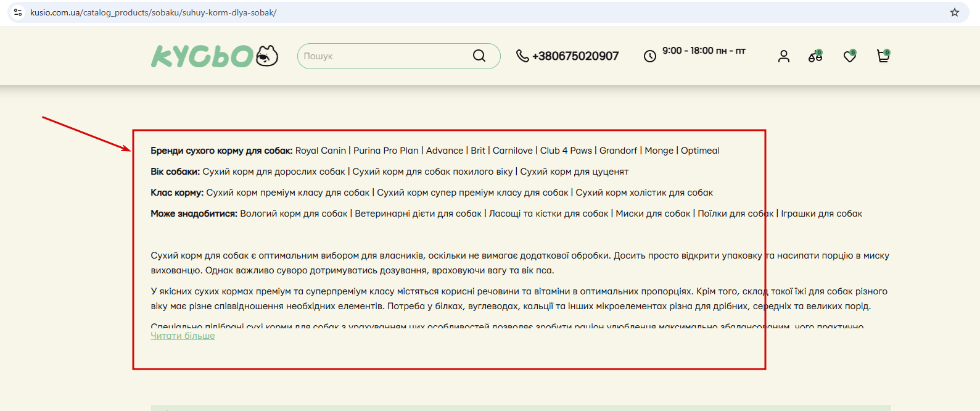Bookmark the page with star icon
This screenshot has width=980, height=411.
(955, 12)
